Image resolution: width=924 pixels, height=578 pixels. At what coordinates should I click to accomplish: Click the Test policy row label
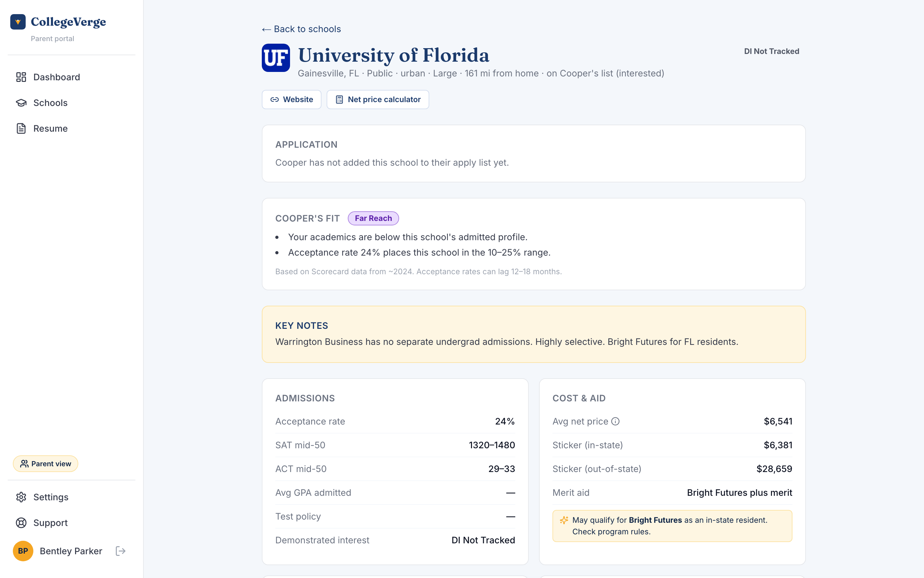[x=298, y=516]
